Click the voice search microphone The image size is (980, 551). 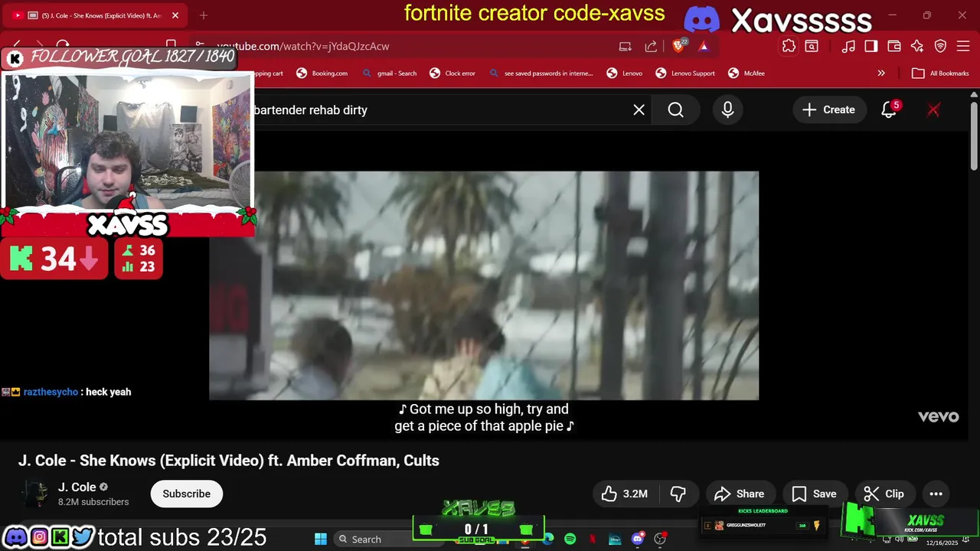727,110
